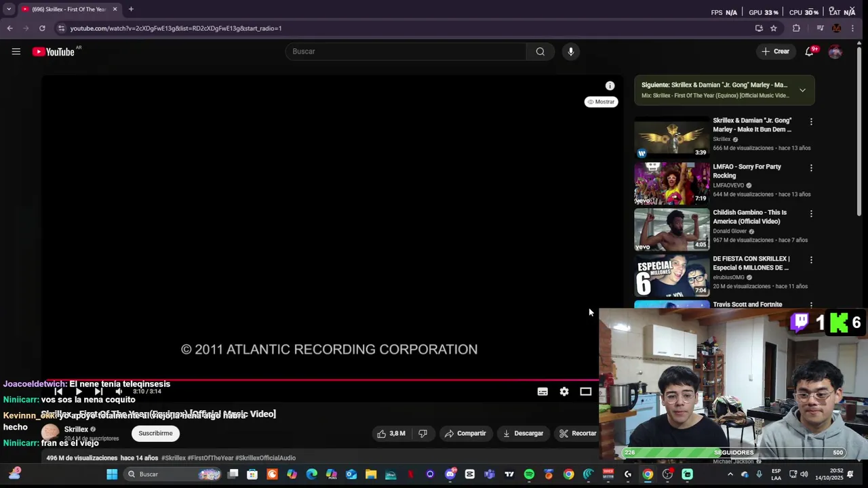This screenshot has width=868, height=488.
Task: Start voice search with the microphone icon
Action: [571, 52]
